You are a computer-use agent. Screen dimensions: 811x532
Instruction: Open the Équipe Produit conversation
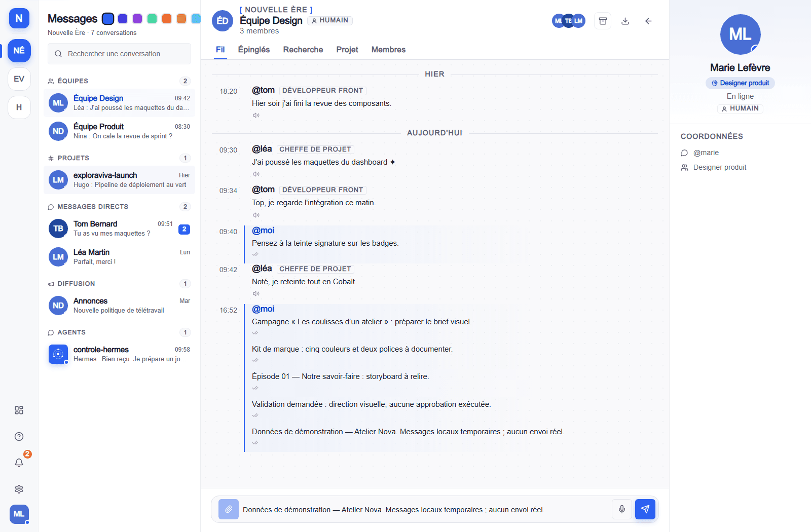(x=119, y=131)
